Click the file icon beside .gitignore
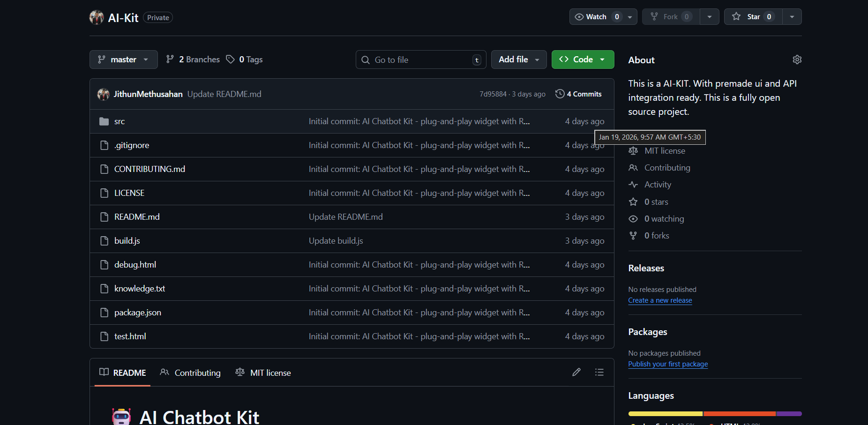868x425 pixels. pos(104,145)
